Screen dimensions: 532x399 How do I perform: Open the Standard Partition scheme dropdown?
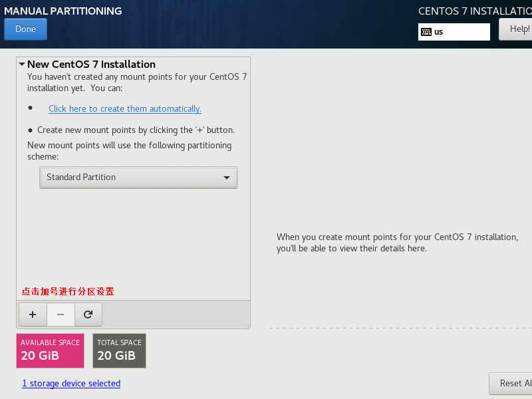138,178
